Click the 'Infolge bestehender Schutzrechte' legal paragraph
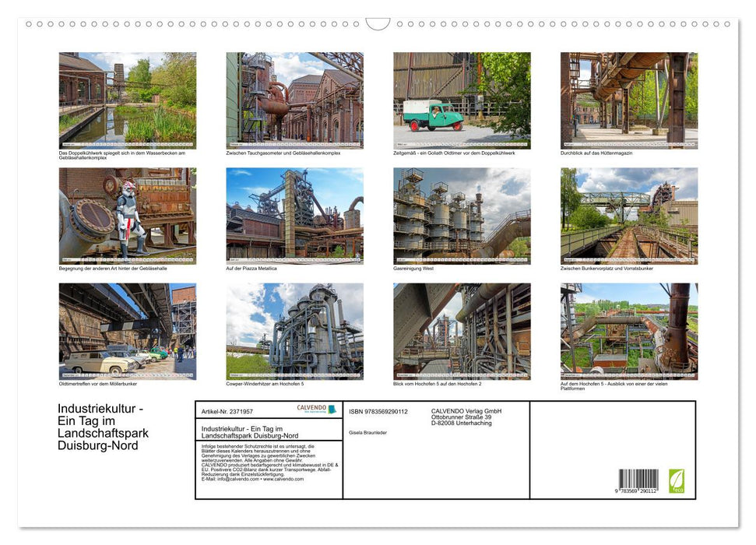The width and height of the screenshot is (756, 545). pos(269,462)
